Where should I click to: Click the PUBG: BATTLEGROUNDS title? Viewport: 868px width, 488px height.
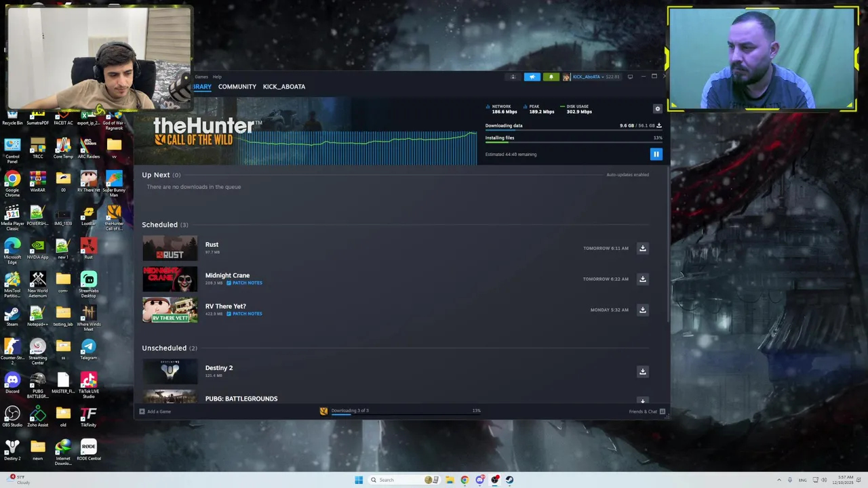coord(241,399)
